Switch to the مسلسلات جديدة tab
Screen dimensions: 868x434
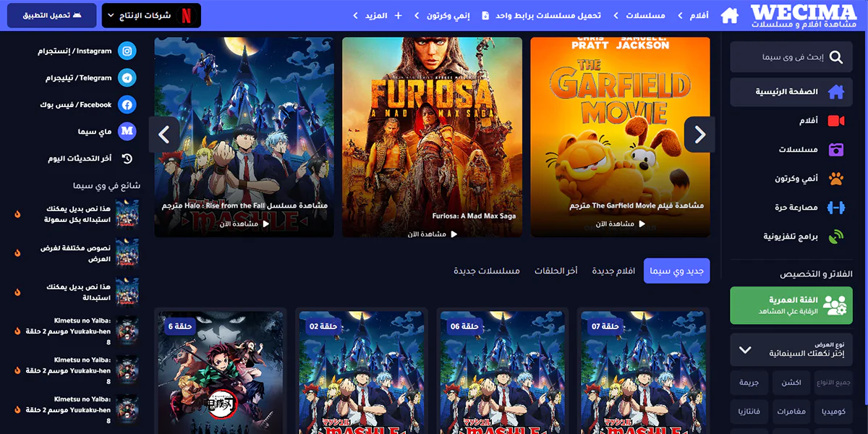[x=487, y=271]
